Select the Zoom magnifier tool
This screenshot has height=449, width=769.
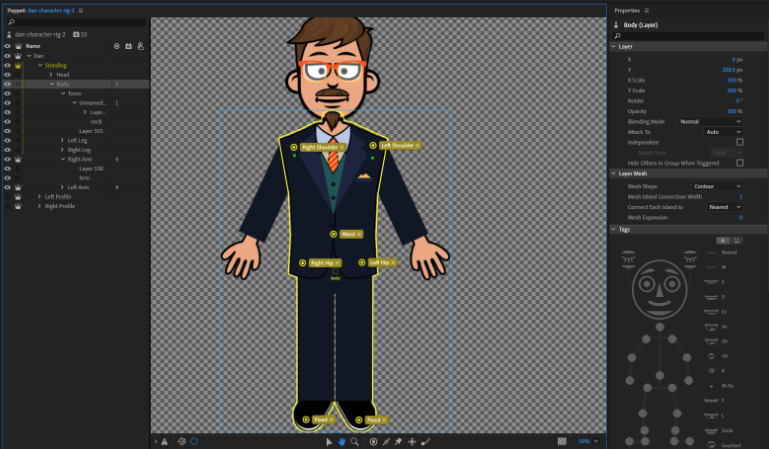click(354, 441)
